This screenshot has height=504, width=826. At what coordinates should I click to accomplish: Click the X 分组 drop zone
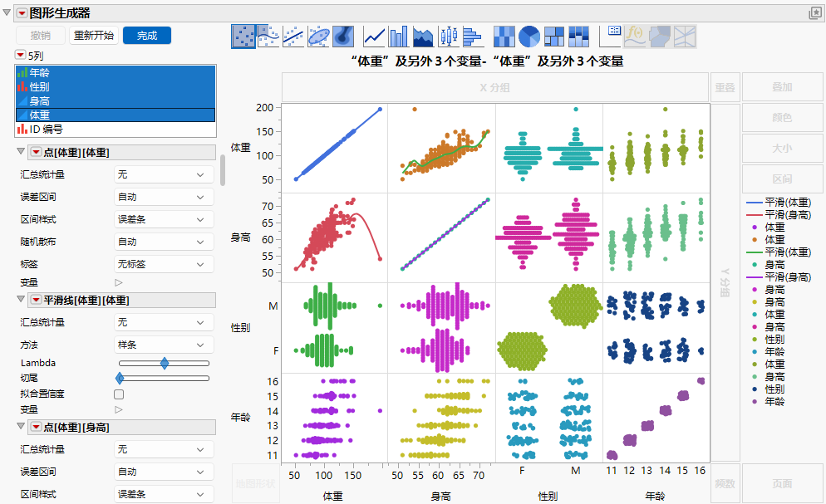[x=494, y=87]
